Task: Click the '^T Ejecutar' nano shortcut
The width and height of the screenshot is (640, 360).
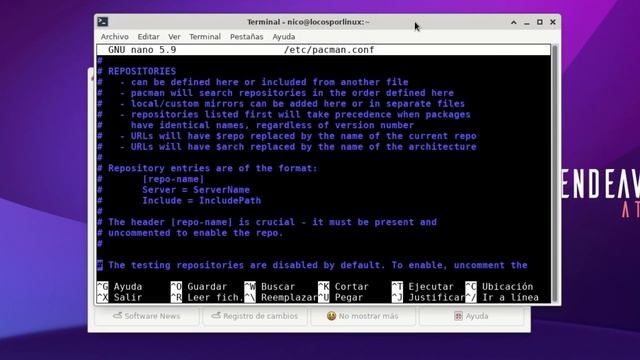Action: click(422, 287)
